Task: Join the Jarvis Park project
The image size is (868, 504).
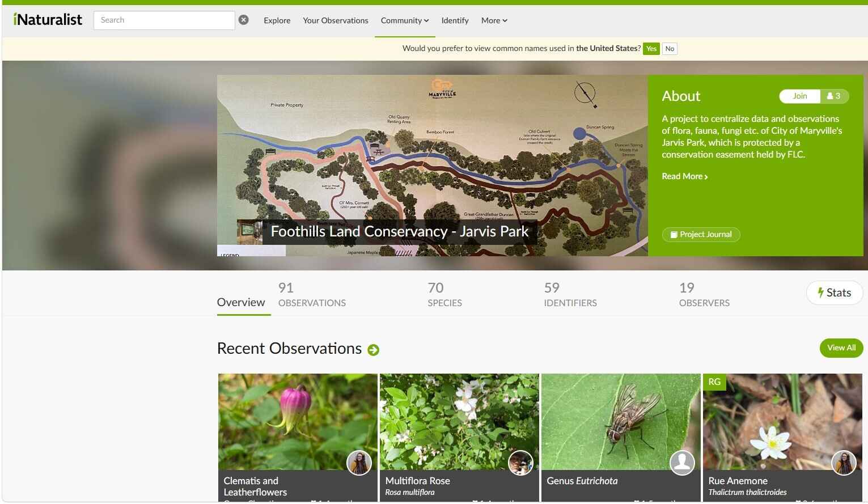Action: [x=800, y=96]
